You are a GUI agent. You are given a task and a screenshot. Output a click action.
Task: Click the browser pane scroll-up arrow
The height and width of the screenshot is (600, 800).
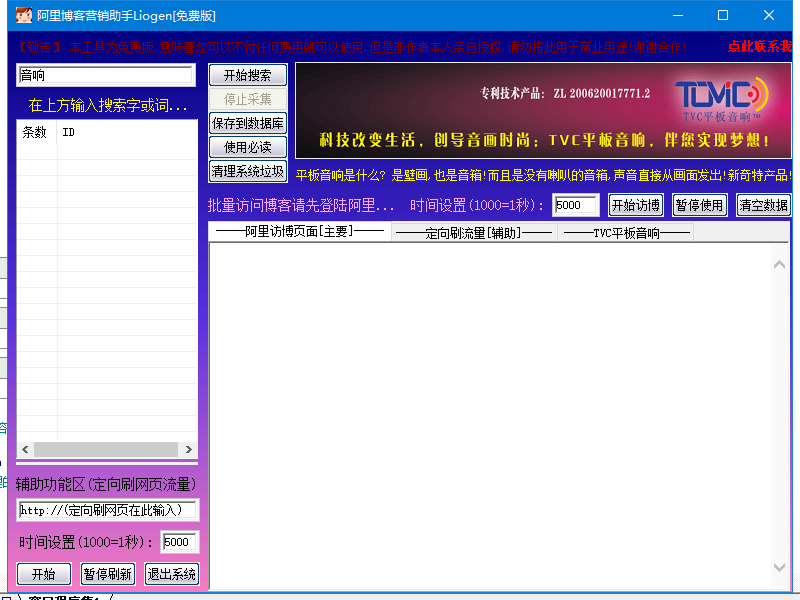779,264
